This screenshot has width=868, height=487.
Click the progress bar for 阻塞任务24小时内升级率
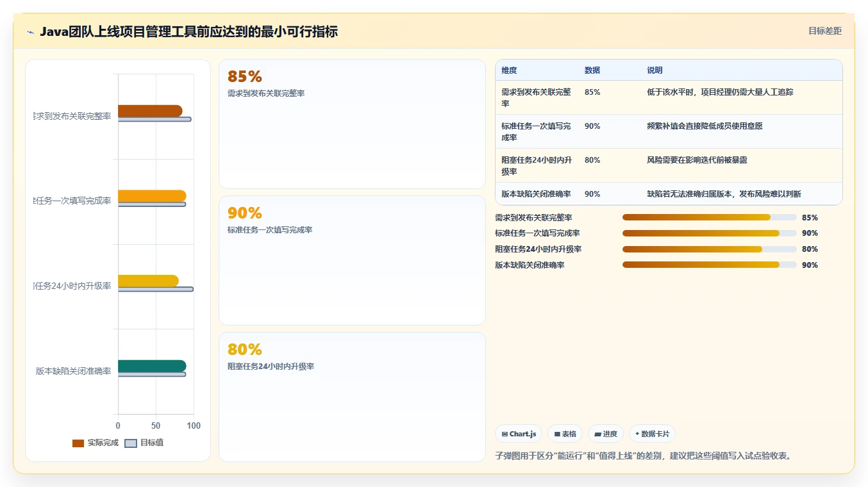pos(710,249)
